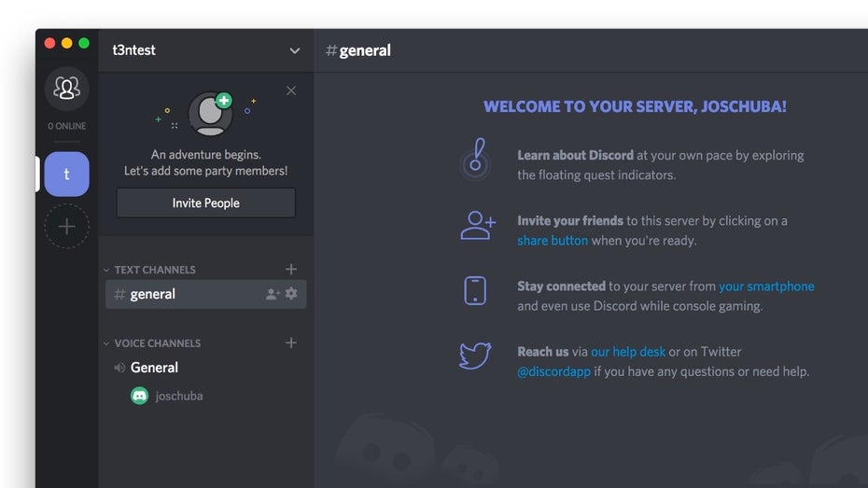The width and height of the screenshot is (868, 488).
Task: Add a new text channel with plus icon
Action: [291, 270]
